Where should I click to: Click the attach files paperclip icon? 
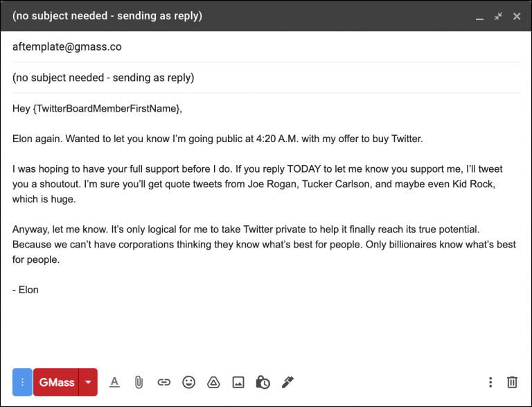pos(139,382)
